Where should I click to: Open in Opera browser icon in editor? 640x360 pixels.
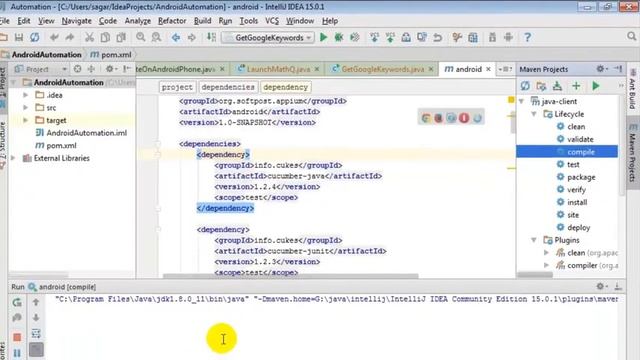464,118
